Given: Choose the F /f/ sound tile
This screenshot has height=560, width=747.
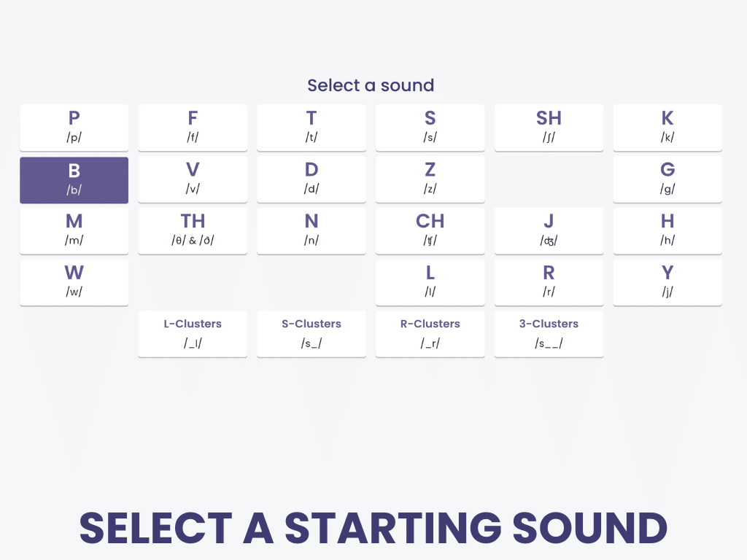Looking at the screenshot, I should click(x=193, y=128).
